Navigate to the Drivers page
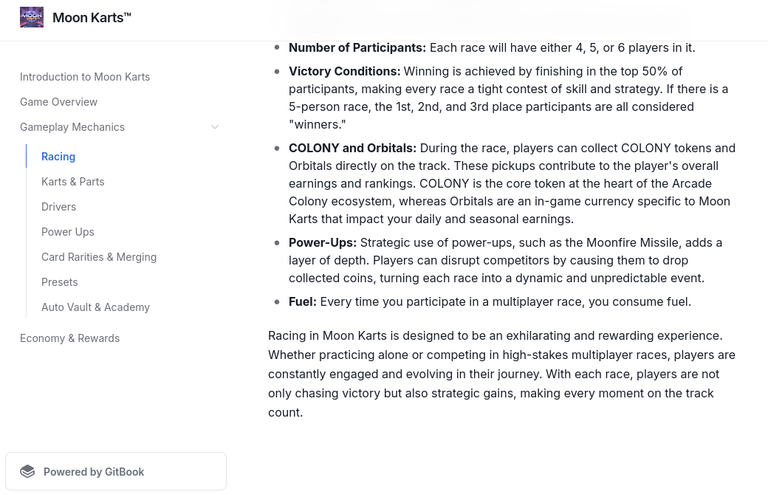This screenshot has width=768, height=495. coord(59,207)
